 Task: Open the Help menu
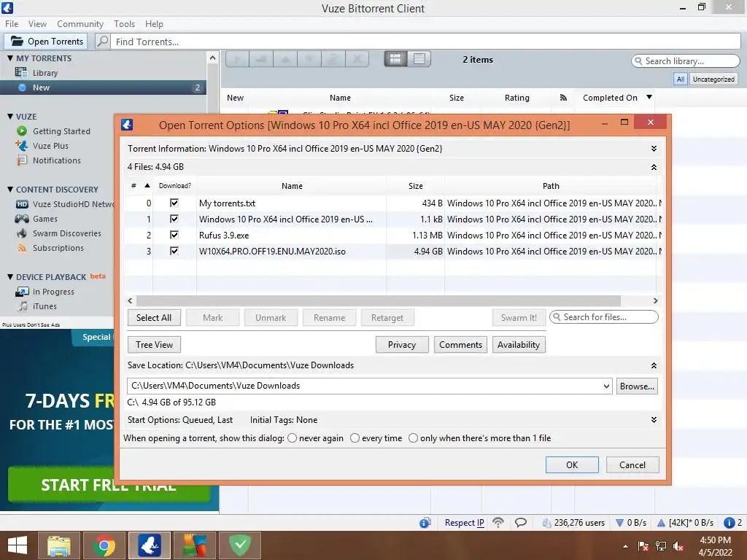154,24
